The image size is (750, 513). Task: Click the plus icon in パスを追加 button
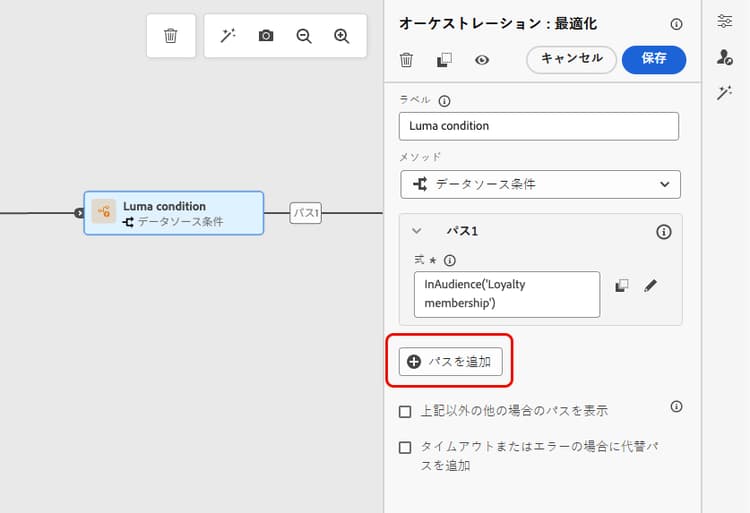pos(414,361)
